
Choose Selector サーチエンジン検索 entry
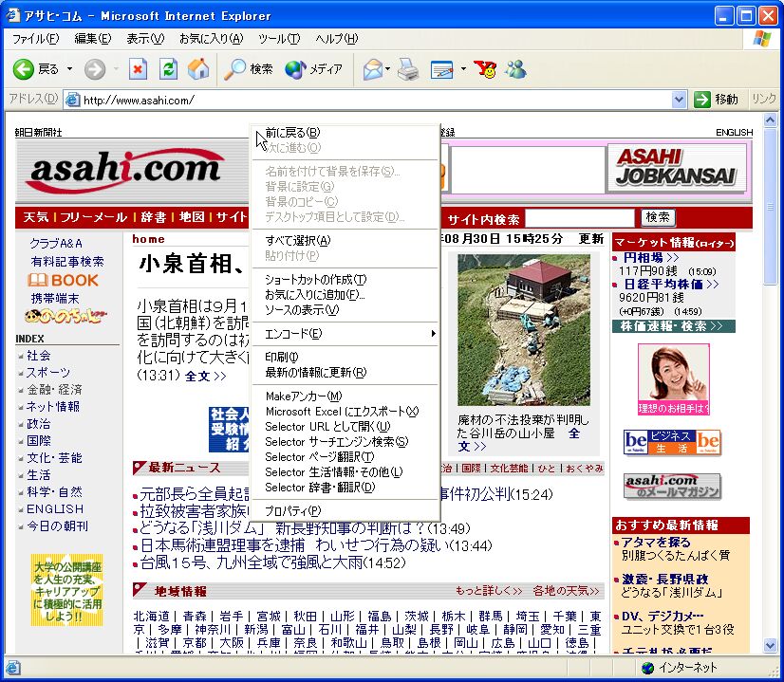point(345,442)
